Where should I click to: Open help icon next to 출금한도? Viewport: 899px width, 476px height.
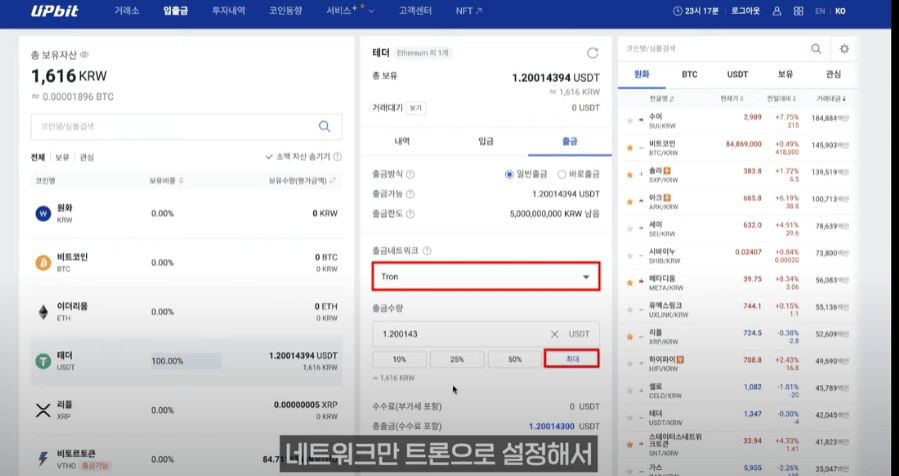coord(411,214)
